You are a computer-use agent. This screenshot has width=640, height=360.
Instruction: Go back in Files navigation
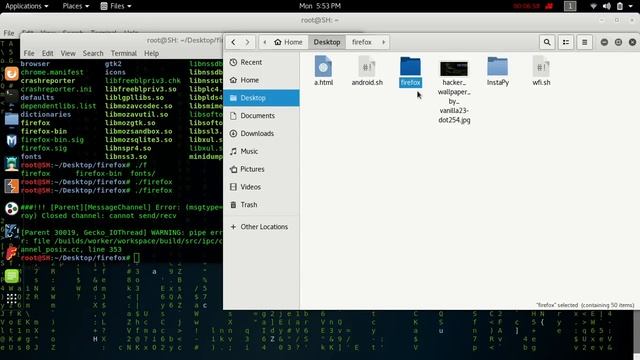233,42
